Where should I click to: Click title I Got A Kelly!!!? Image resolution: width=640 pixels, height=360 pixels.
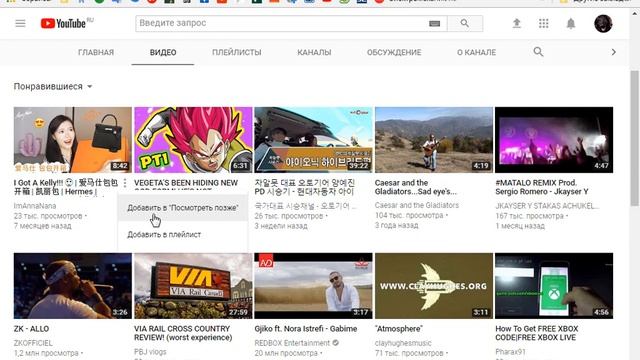pyautogui.click(x=66, y=187)
